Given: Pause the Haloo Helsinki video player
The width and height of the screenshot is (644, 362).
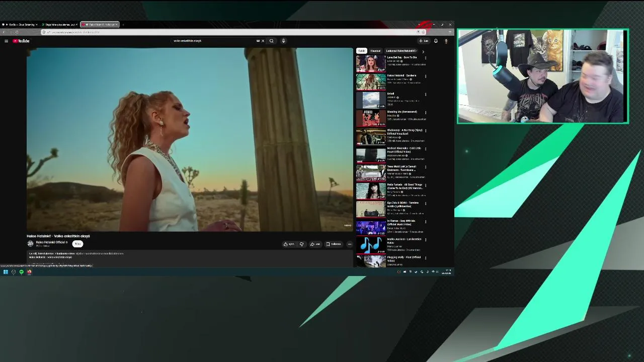Looking at the screenshot, I should [x=190, y=139].
